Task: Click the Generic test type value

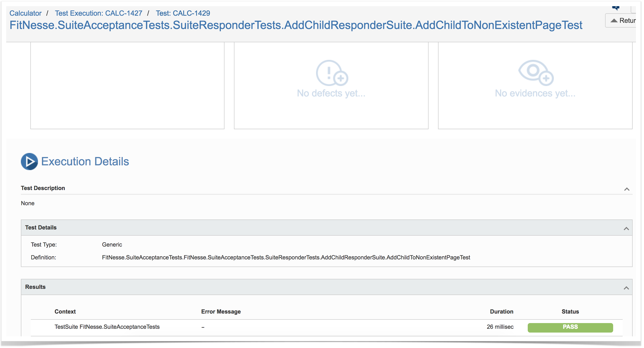Action: point(112,245)
